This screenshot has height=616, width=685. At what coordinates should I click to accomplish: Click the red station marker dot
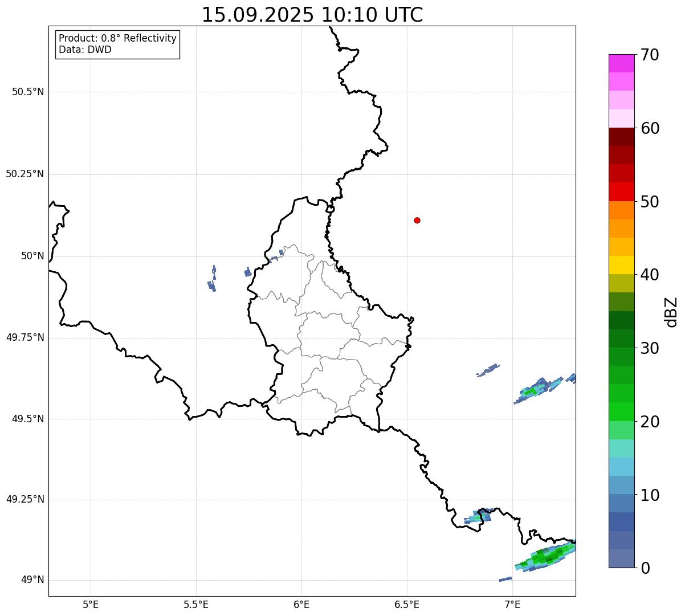(417, 220)
